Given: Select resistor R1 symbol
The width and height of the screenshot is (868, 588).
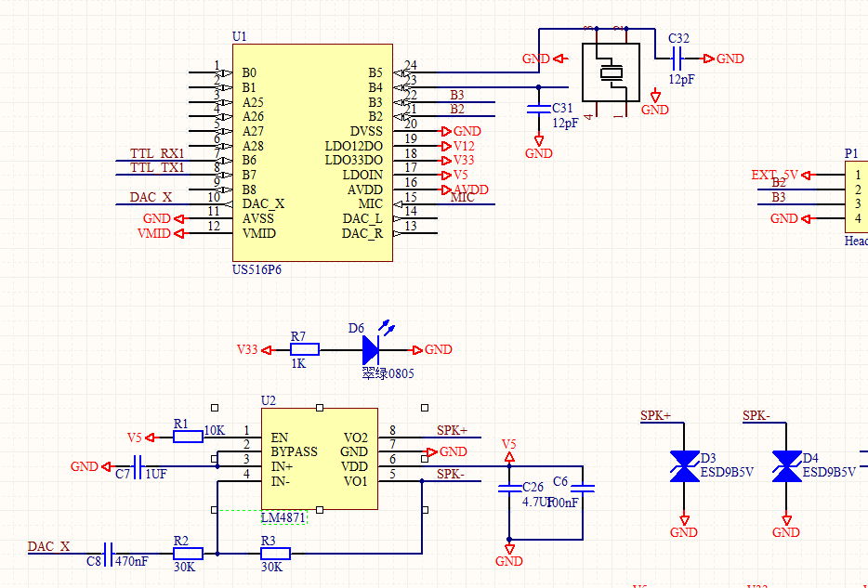Looking at the screenshot, I should tap(188, 437).
